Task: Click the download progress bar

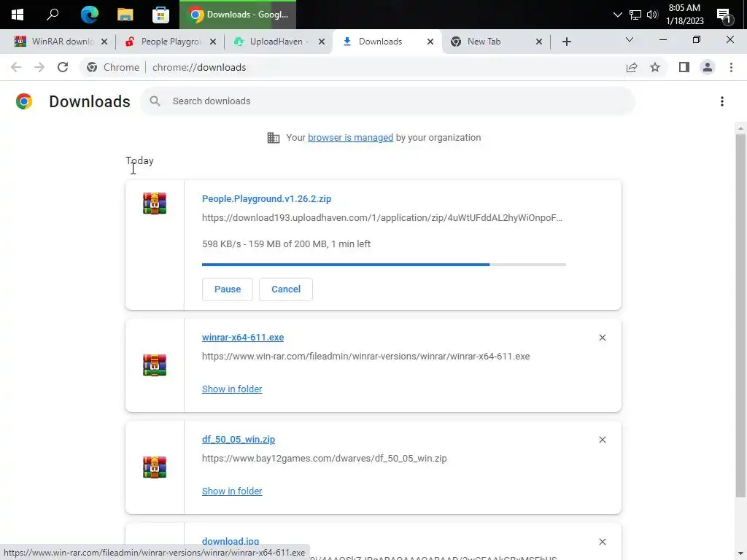Action: (384, 264)
